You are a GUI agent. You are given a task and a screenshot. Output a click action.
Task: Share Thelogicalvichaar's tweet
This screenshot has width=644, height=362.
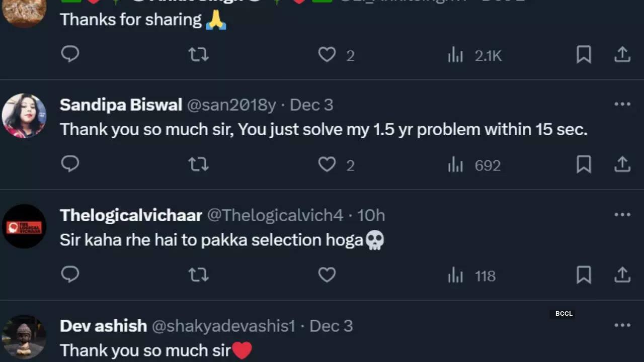pyautogui.click(x=622, y=275)
